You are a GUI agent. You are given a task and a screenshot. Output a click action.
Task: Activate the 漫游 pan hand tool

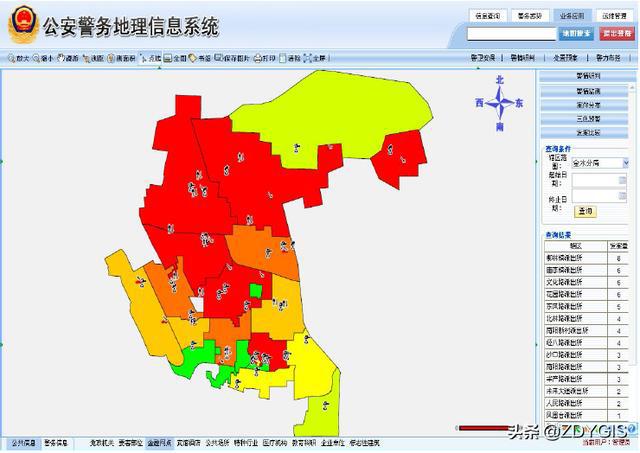(x=68, y=58)
